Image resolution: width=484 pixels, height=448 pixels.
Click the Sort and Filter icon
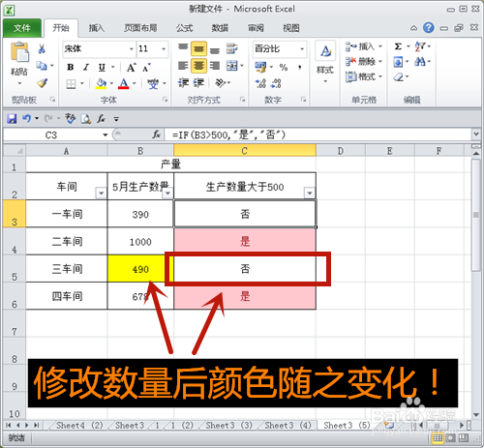pyautogui.click(x=420, y=46)
